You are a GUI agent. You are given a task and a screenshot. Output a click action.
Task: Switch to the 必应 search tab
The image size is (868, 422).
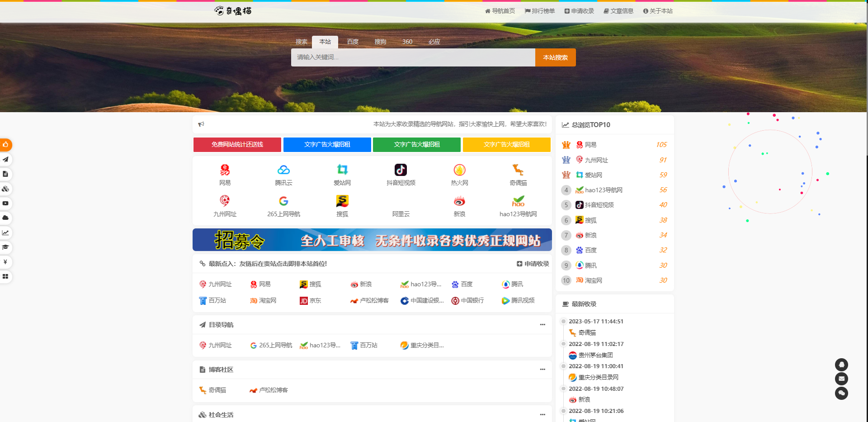coord(434,42)
